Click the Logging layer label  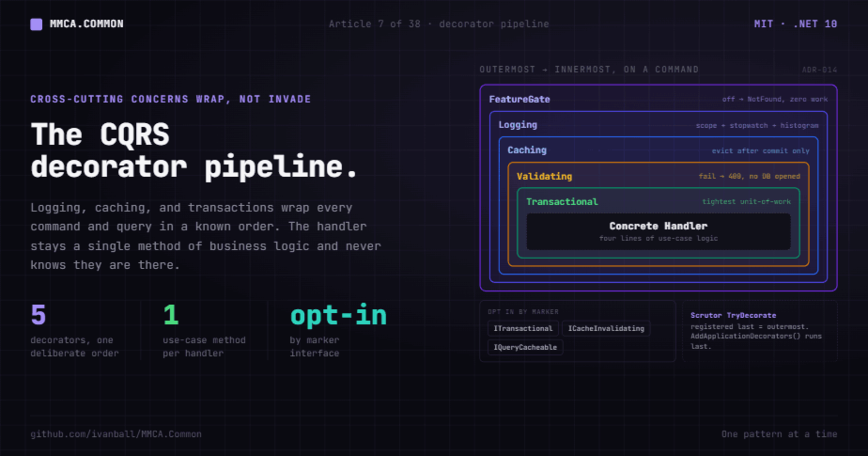tap(518, 125)
